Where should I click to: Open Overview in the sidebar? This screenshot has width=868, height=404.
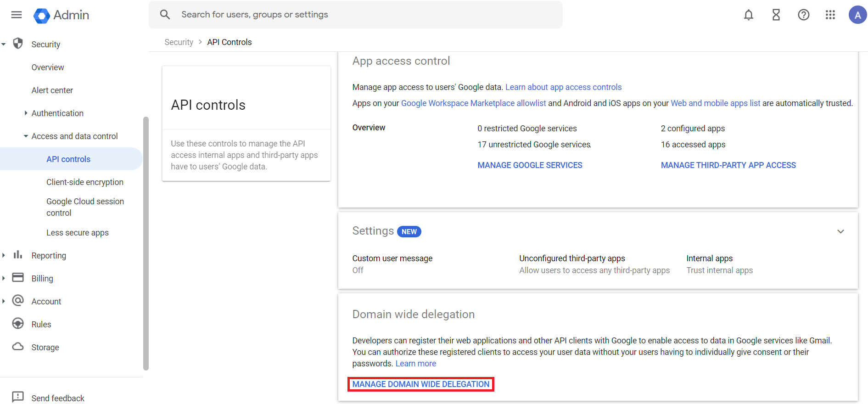coord(48,67)
